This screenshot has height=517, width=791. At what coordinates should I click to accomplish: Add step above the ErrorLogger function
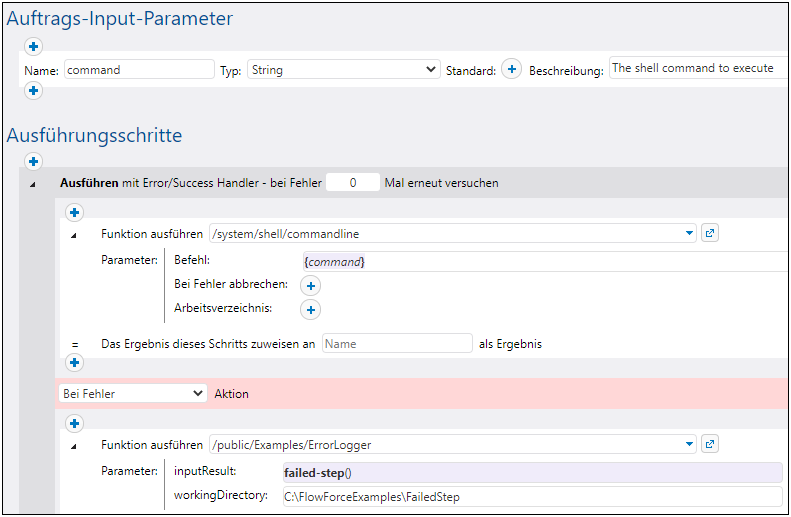[74, 423]
